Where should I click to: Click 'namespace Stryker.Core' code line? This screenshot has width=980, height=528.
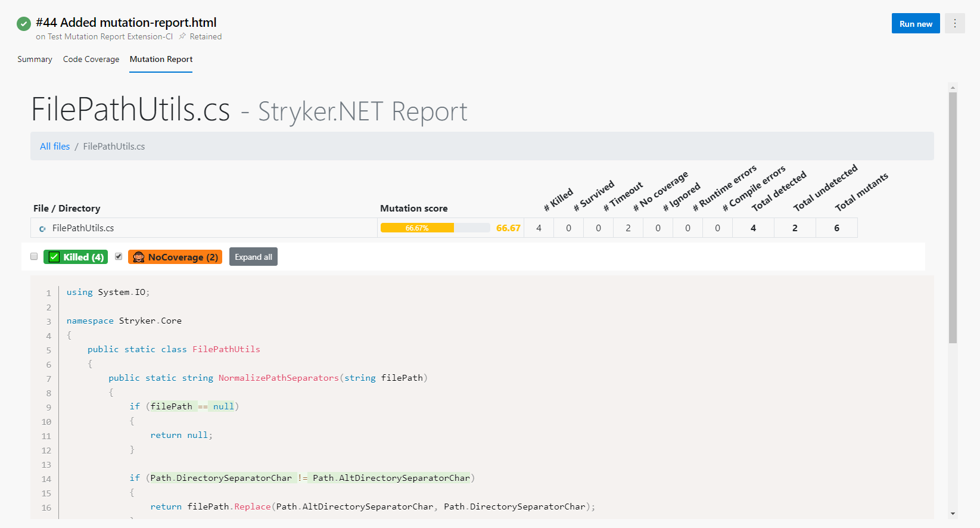(x=124, y=321)
